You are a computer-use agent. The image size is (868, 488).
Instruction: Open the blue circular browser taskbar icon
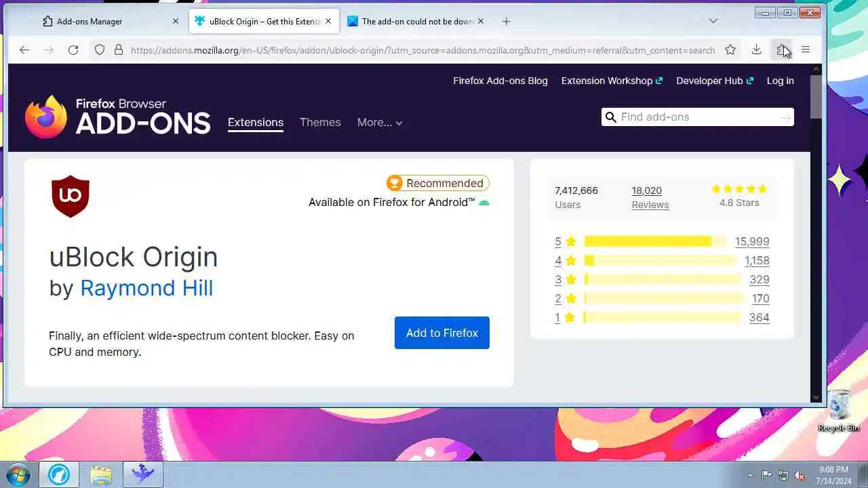pyautogui.click(x=59, y=474)
